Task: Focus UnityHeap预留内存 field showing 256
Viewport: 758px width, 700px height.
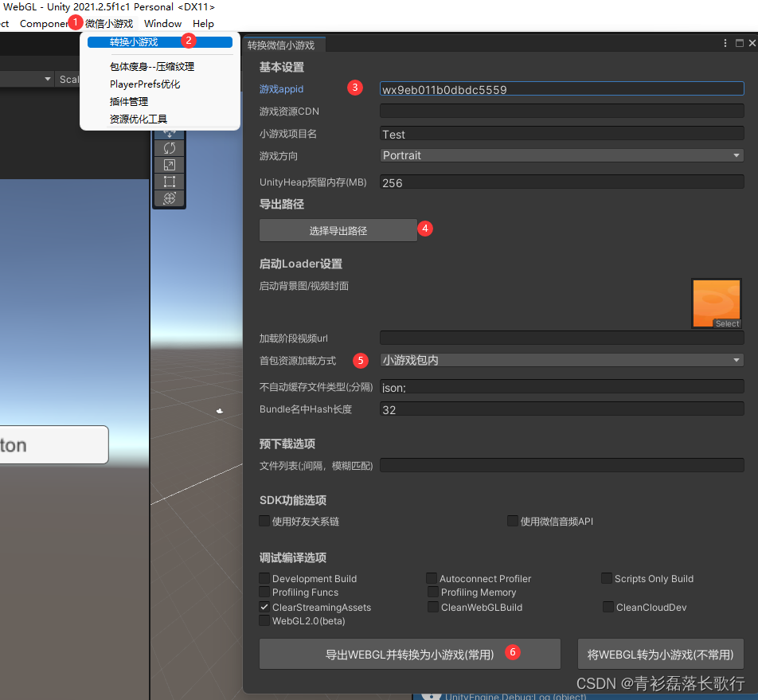Action: (x=562, y=182)
